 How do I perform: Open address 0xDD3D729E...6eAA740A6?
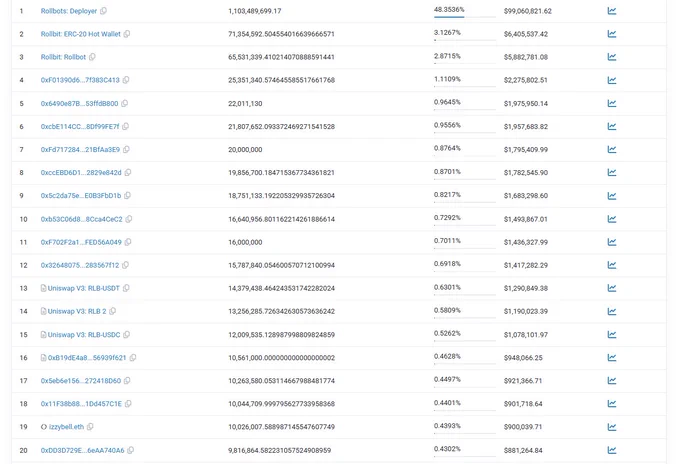82,450
